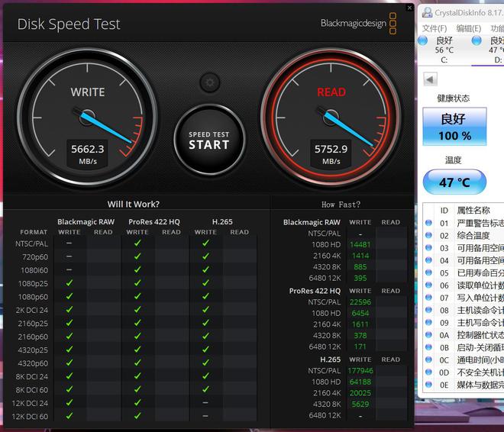Click the previous-disk arrow button

pos(430,79)
